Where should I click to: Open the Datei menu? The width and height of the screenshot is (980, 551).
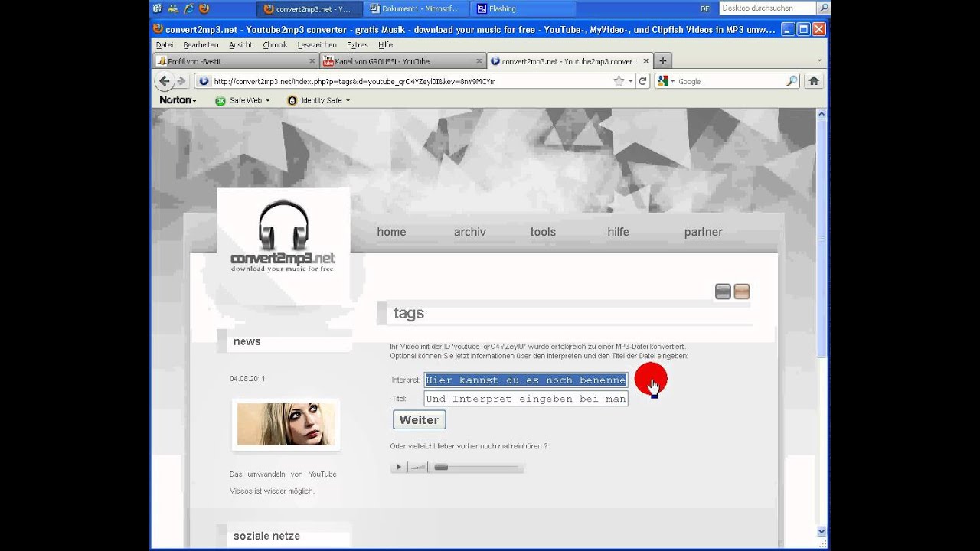tap(165, 45)
